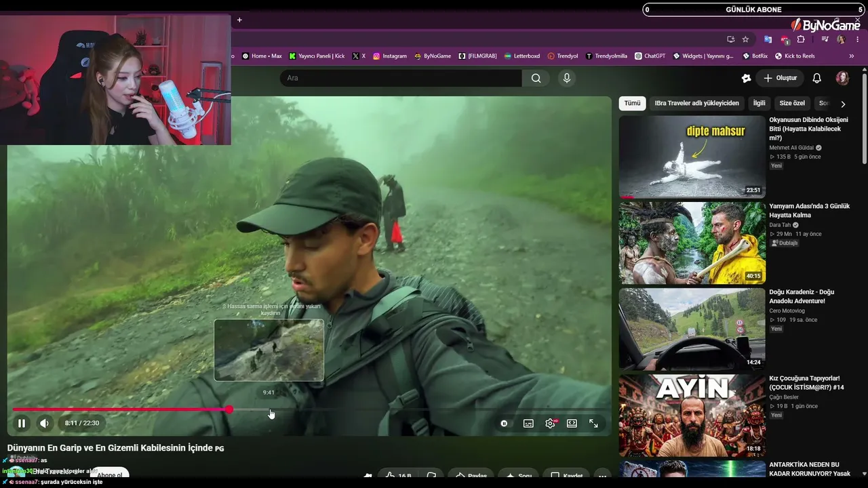Open YouTube account avatar menu
The image size is (868, 488).
[x=842, y=78]
